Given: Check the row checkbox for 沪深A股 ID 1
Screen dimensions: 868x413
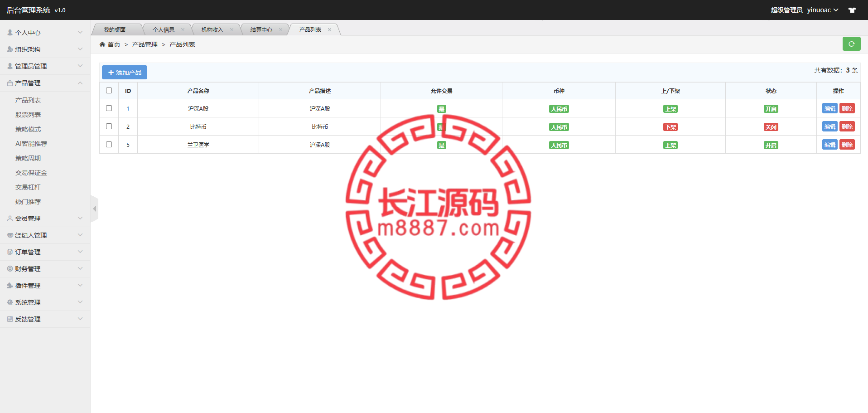Looking at the screenshot, I should tap(109, 108).
